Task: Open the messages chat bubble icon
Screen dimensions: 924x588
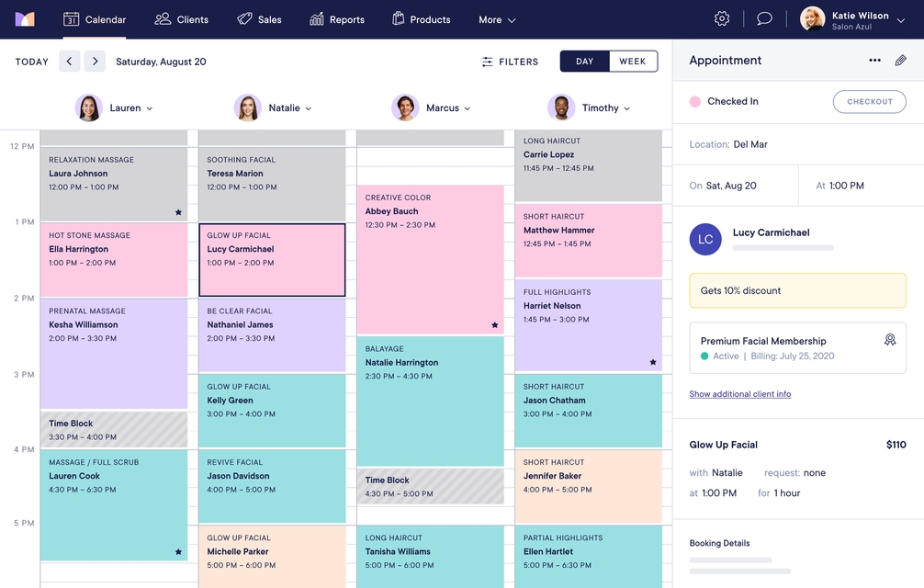Action: coord(764,19)
